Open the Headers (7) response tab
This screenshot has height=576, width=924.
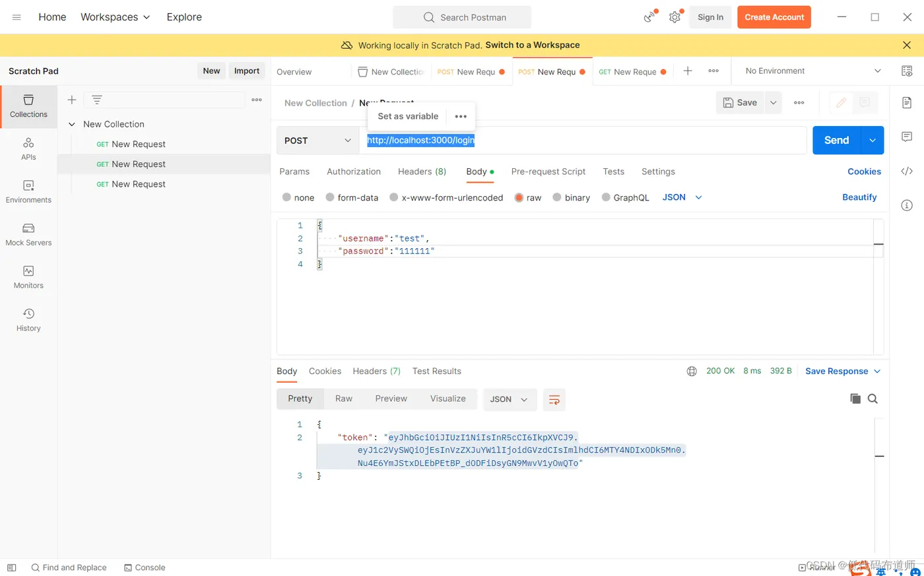[x=377, y=371]
